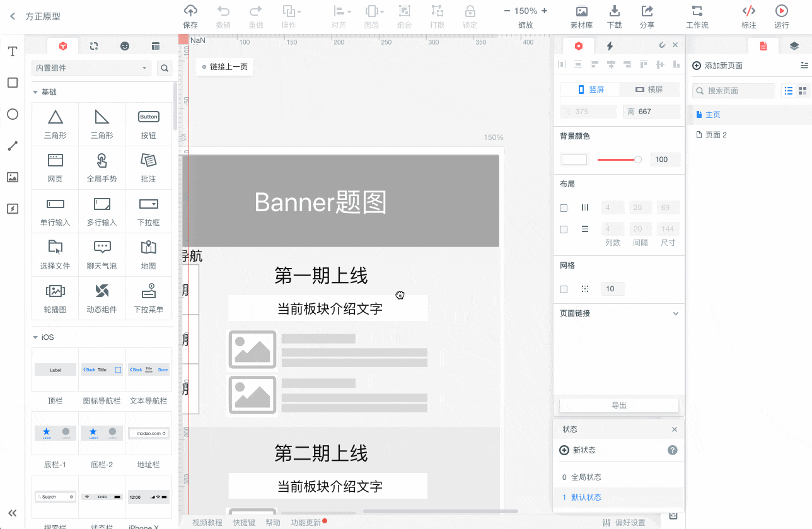Image resolution: width=812 pixels, height=529 pixels.
Task: Switch page list to list view
Action: [788, 91]
